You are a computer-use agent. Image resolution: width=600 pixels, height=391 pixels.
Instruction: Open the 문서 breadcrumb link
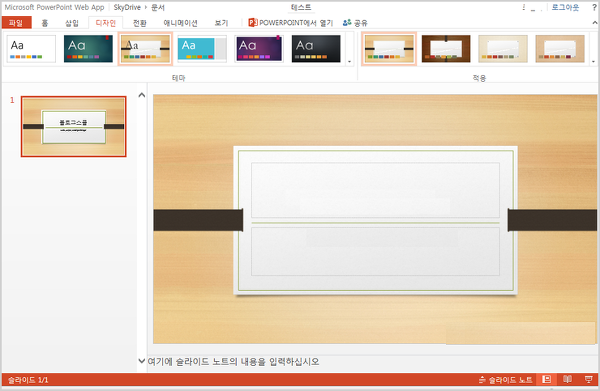point(158,7)
